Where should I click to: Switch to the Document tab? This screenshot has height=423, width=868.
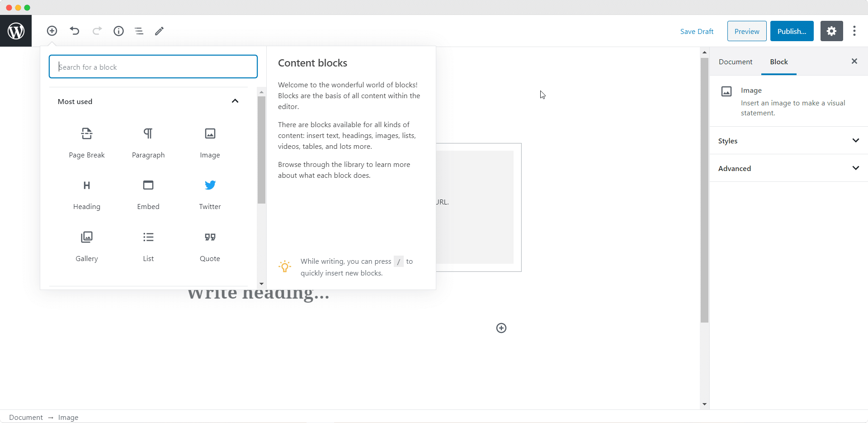[735, 62]
